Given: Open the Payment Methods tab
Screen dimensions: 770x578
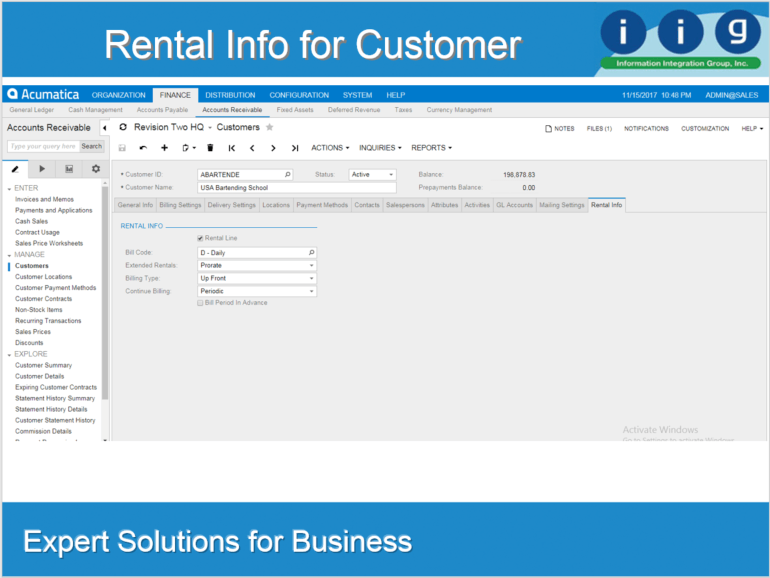Looking at the screenshot, I should point(322,205).
